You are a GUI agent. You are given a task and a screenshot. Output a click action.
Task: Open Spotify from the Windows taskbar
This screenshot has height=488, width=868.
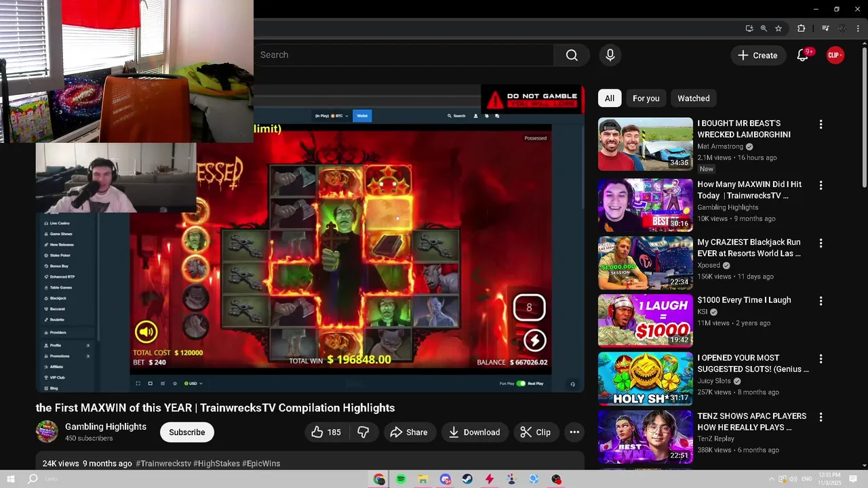401,479
